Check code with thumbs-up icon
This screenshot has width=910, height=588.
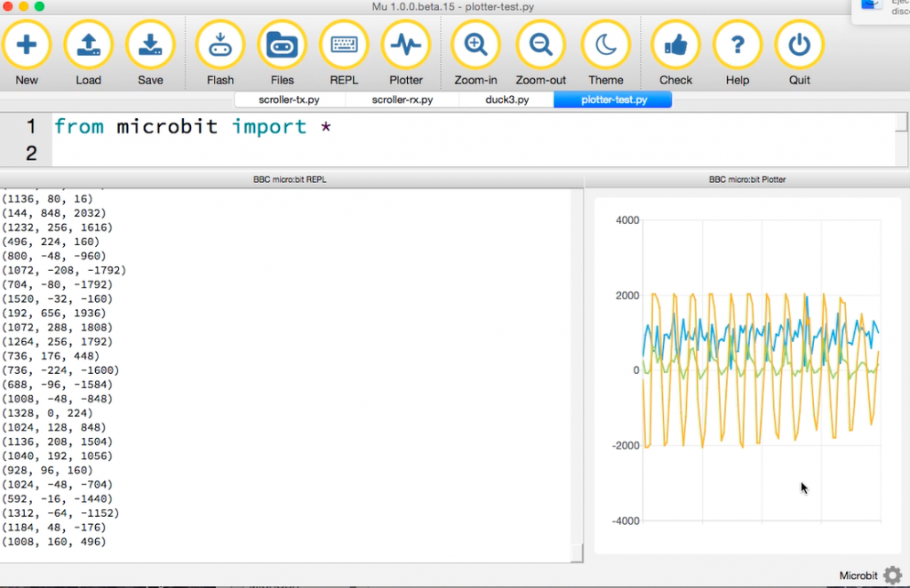(675, 45)
